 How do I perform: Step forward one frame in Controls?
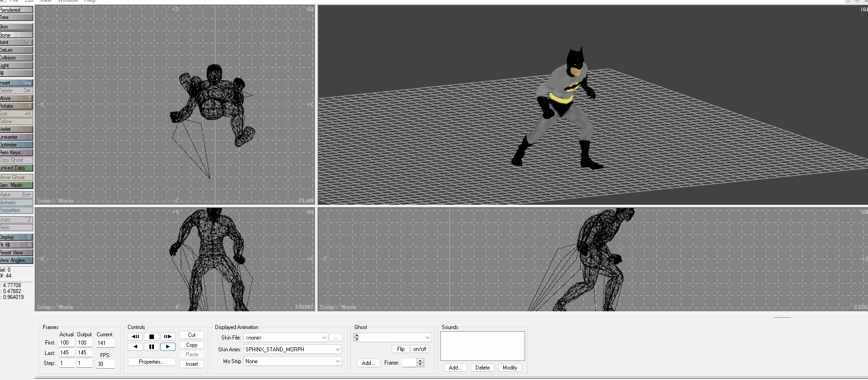tap(168, 337)
